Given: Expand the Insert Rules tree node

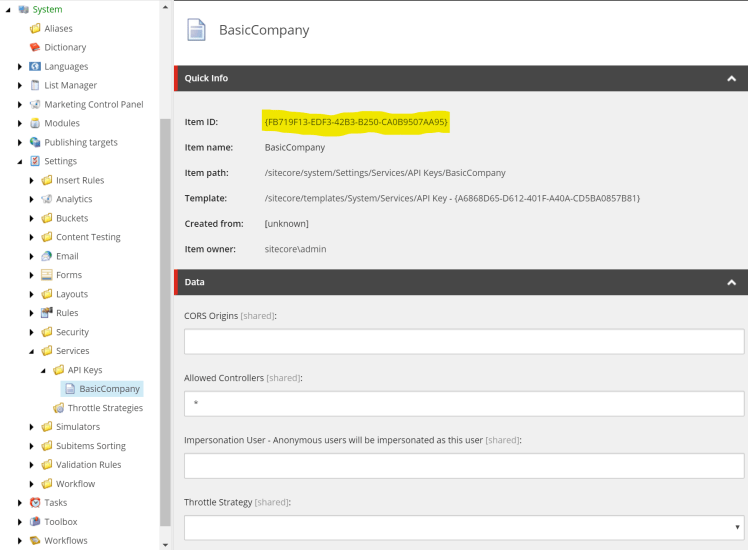Looking at the screenshot, I should (x=31, y=181).
